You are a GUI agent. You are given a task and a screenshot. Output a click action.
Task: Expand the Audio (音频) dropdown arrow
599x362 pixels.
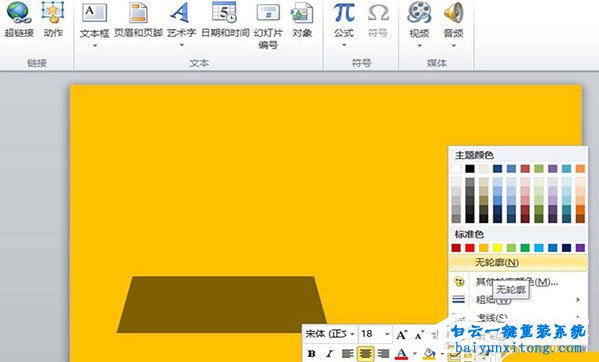453,45
